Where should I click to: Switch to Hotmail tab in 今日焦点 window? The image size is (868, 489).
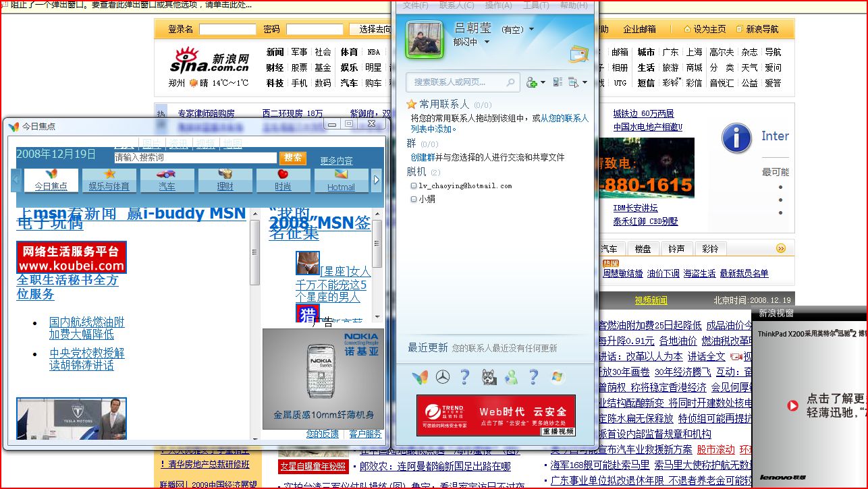341,180
